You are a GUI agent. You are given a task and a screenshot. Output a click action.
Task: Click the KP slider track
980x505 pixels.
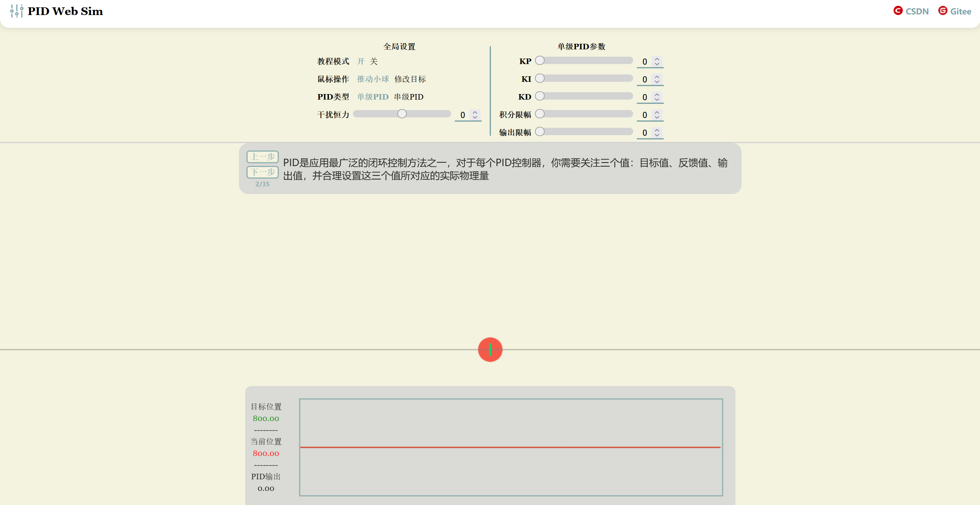pyautogui.click(x=584, y=60)
